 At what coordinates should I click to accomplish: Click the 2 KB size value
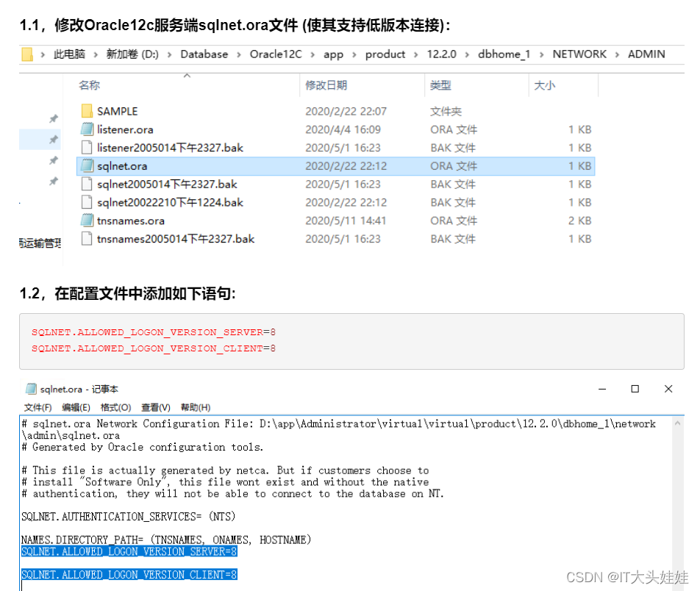[x=579, y=221]
